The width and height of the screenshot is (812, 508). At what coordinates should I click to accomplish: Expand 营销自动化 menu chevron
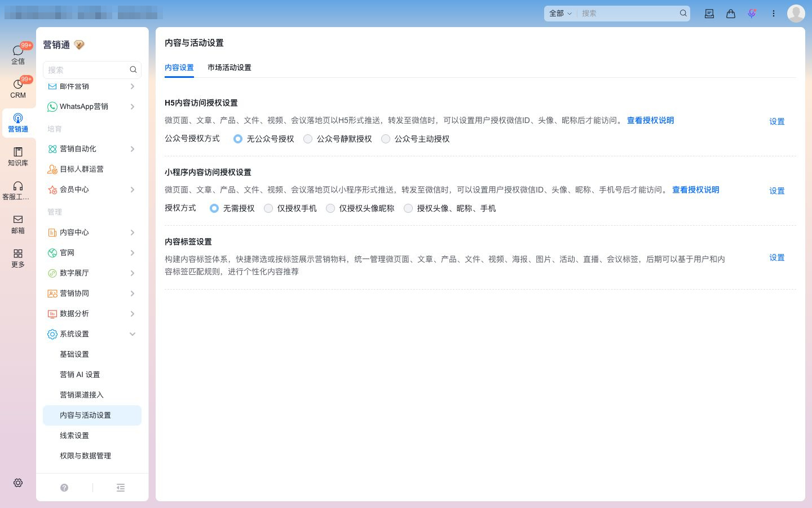click(x=133, y=149)
